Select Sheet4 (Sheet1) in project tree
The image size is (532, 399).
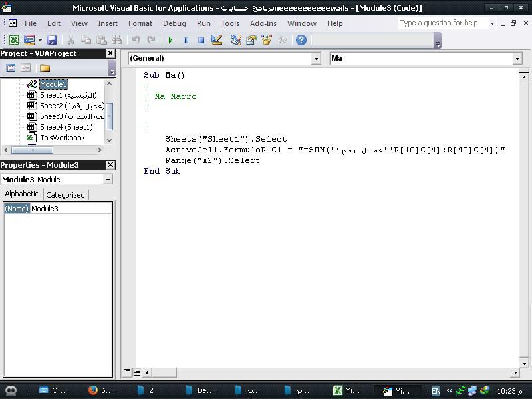[x=66, y=127]
